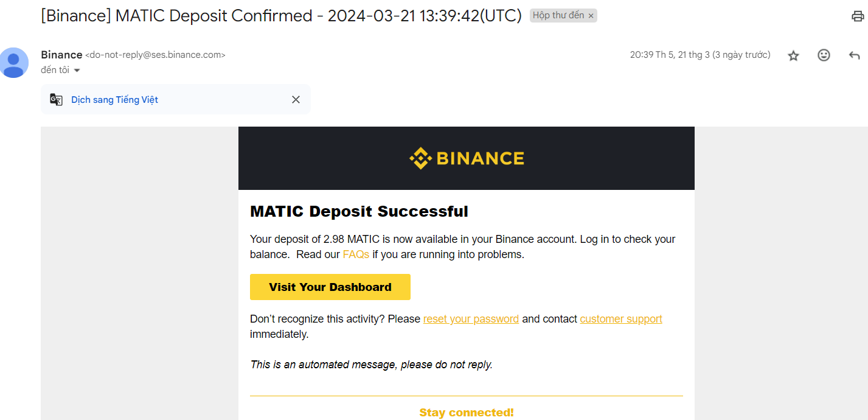Click "Dịch sang Tiếng Việt" translate link
Image resolution: width=868 pixels, height=420 pixels.
114,100
